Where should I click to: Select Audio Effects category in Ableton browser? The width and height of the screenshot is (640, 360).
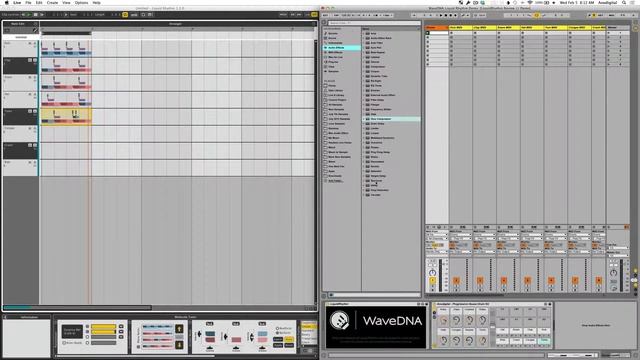[342, 48]
